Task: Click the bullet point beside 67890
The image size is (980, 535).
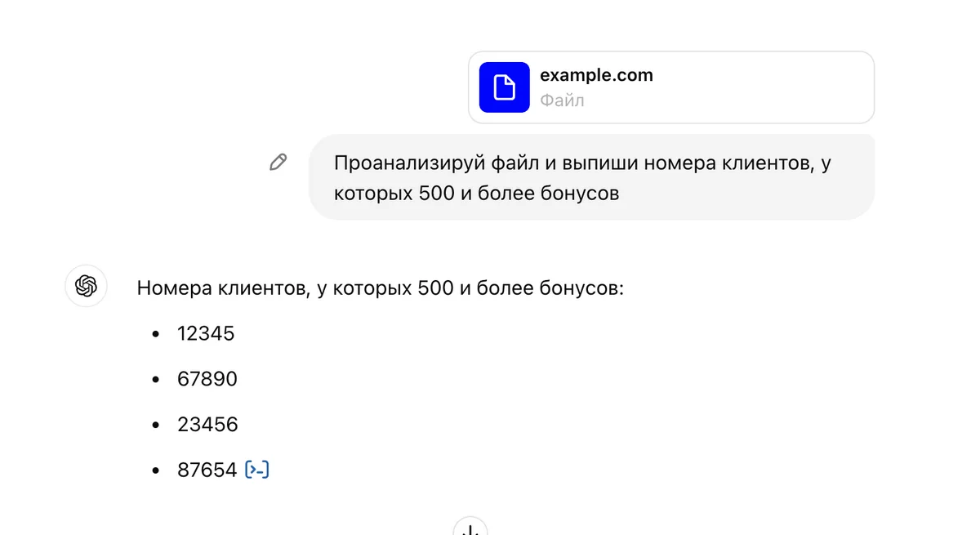Action: click(x=155, y=380)
